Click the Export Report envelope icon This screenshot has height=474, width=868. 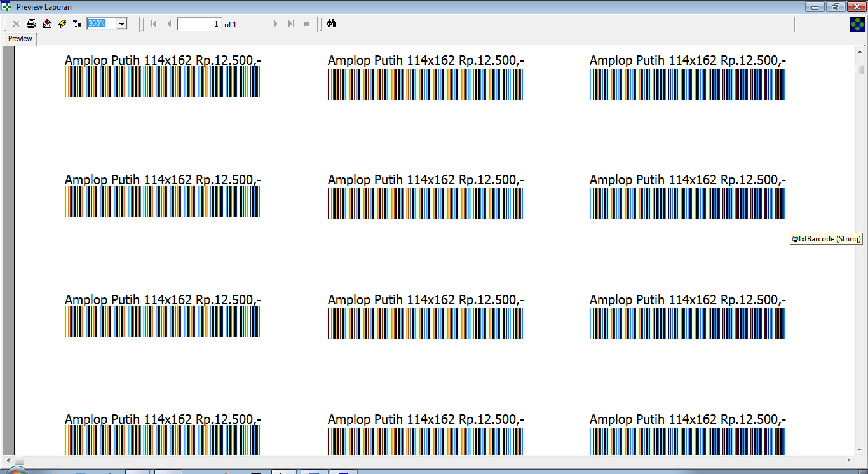coord(47,24)
